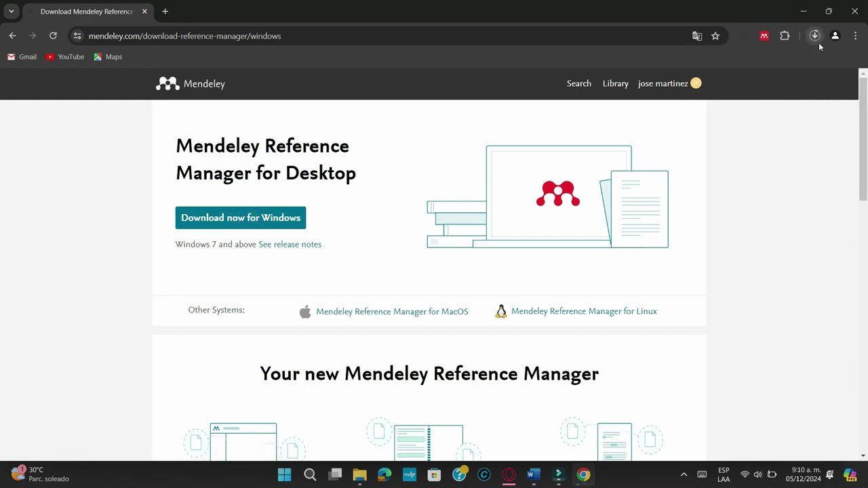Switch to Google Chrome on the taskbar
The image size is (868, 488).
pos(583,474)
